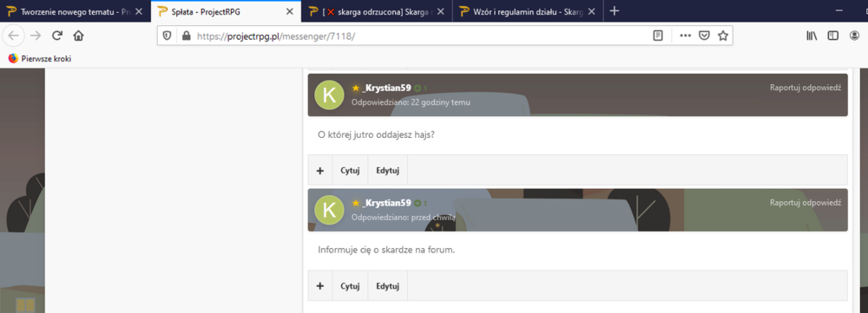Show site security padlock info

186,36
